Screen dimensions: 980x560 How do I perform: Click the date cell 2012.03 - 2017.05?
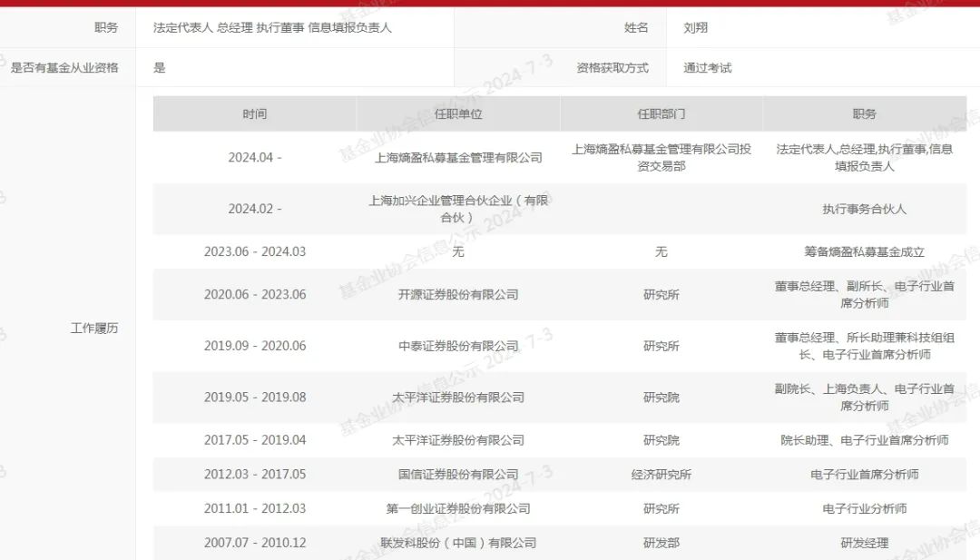tap(255, 475)
